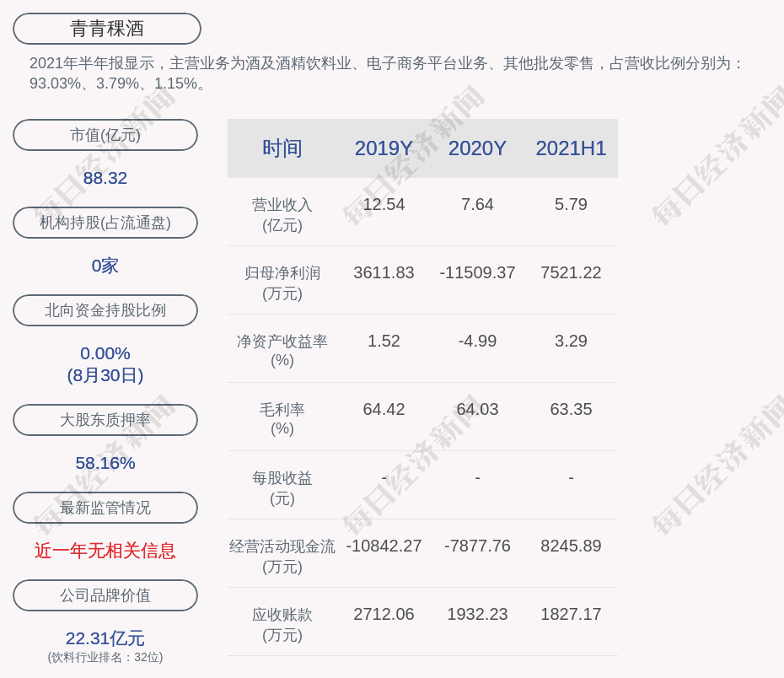Click the 大股东质押率 label pill

(x=105, y=420)
